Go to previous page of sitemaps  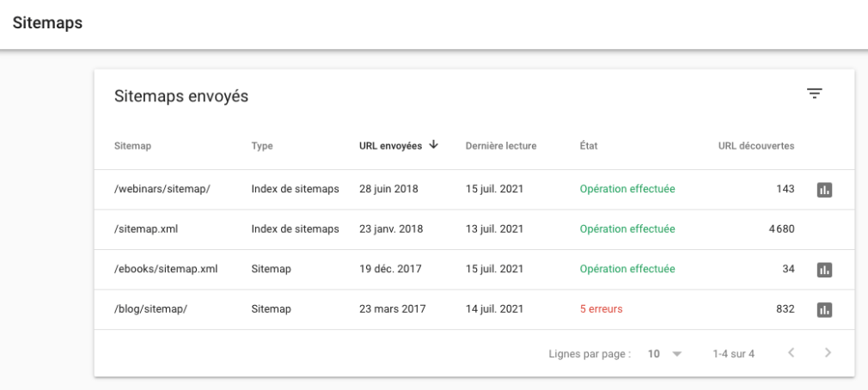pyautogui.click(x=791, y=352)
